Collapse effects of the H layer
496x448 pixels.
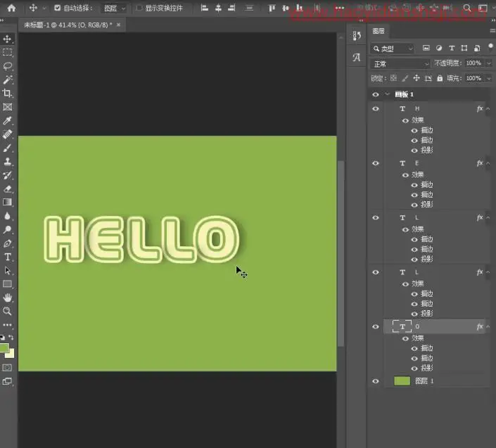pos(488,108)
